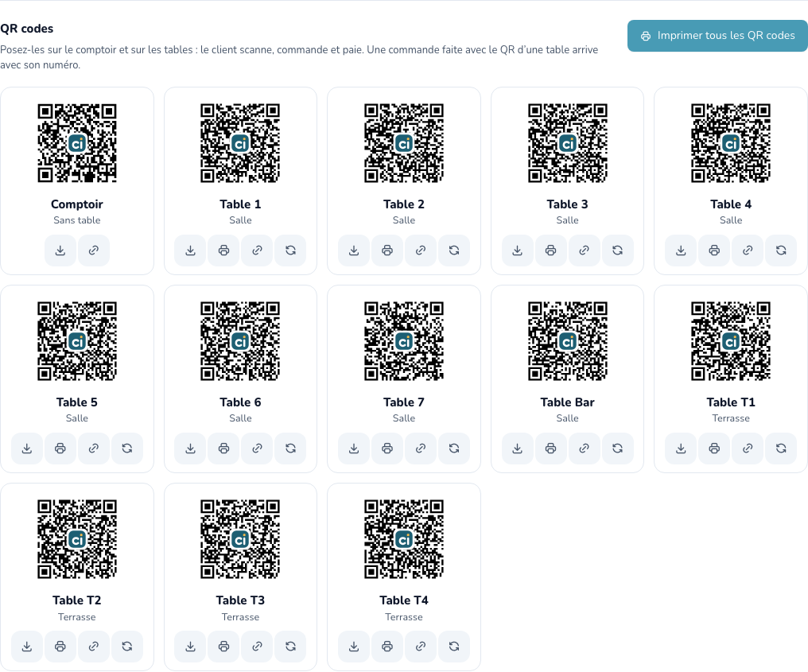
Task: Download the Table 4 QR code
Action: tap(682, 251)
